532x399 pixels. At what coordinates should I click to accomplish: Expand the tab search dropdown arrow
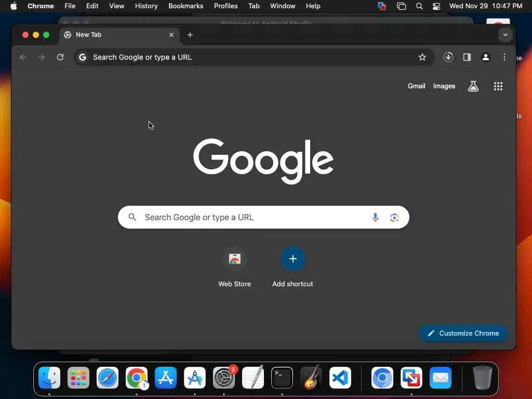(505, 35)
